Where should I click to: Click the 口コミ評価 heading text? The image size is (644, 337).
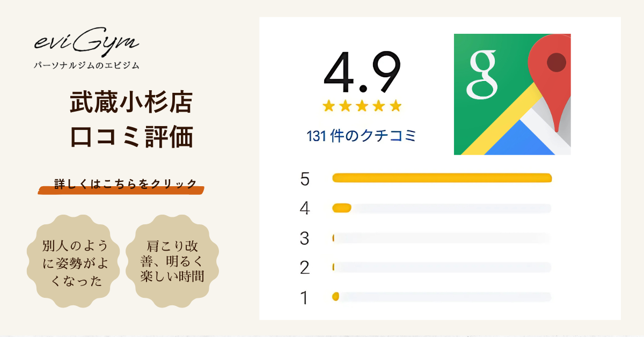tap(131, 137)
